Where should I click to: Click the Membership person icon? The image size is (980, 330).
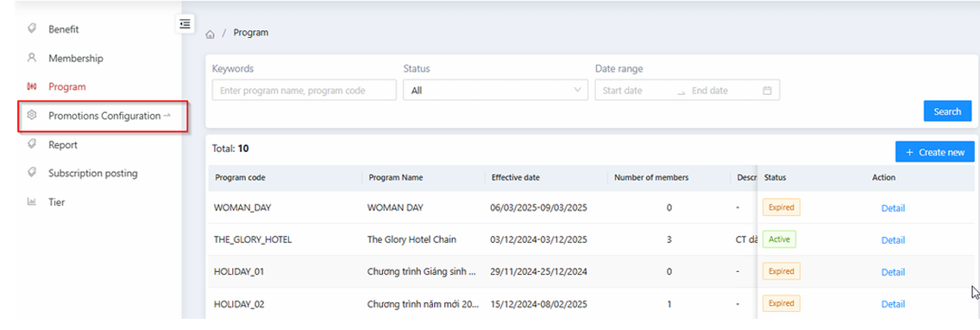(32, 58)
